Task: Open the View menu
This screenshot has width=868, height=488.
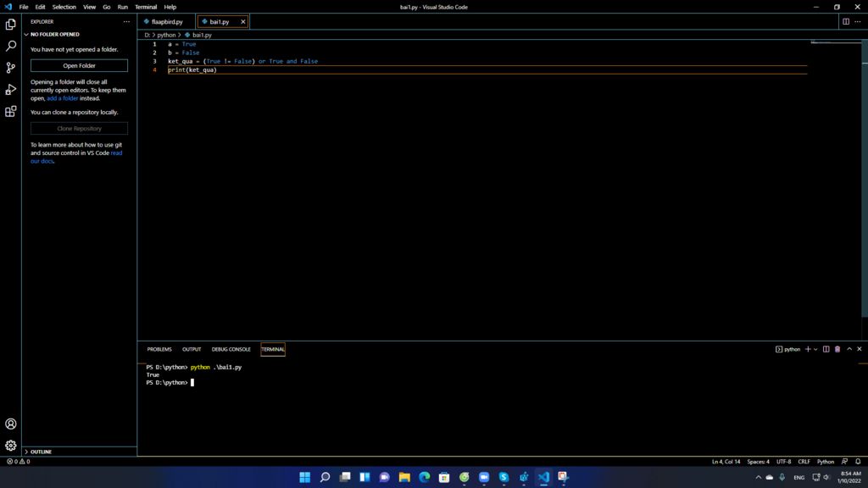Action: [x=89, y=7]
